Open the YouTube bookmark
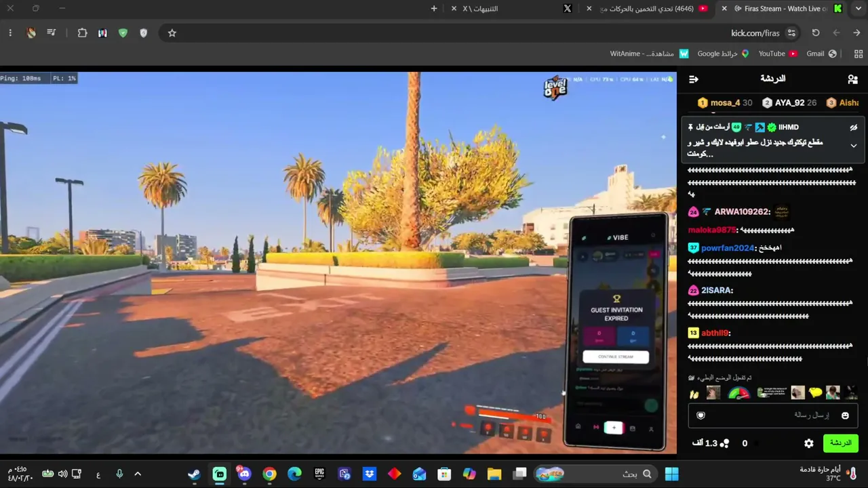The width and height of the screenshot is (868, 488). (778, 54)
